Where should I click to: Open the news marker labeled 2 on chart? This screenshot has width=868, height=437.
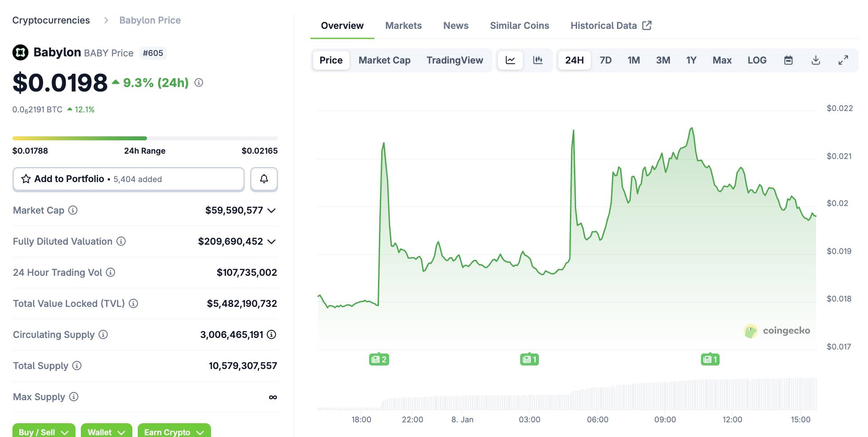(379, 359)
